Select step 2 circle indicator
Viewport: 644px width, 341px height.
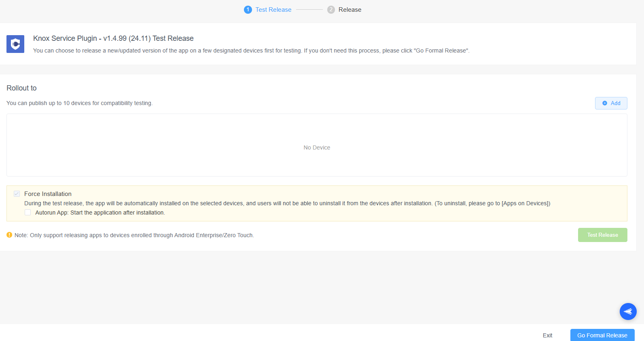click(x=331, y=10)
